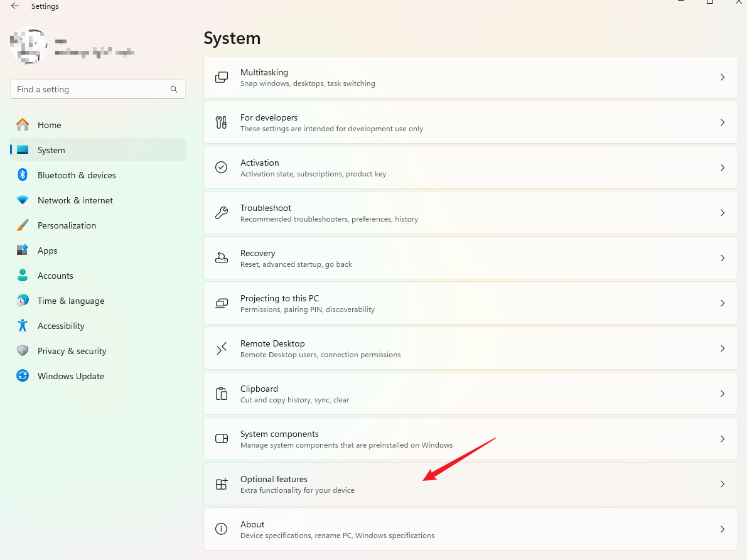Viewport: 747px width, 560px height.
Task: Click the Apps icon in sidebar
Action: [x=23, y=250]
